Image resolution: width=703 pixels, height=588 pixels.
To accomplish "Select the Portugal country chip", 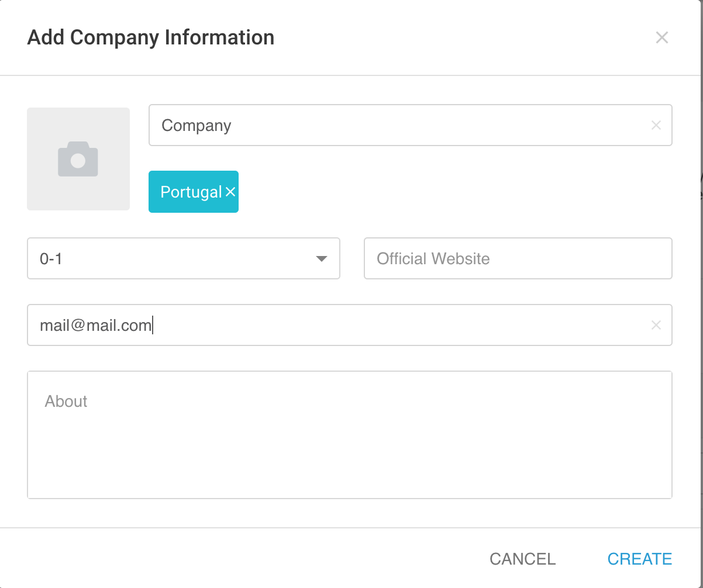I will coord(194,192).
